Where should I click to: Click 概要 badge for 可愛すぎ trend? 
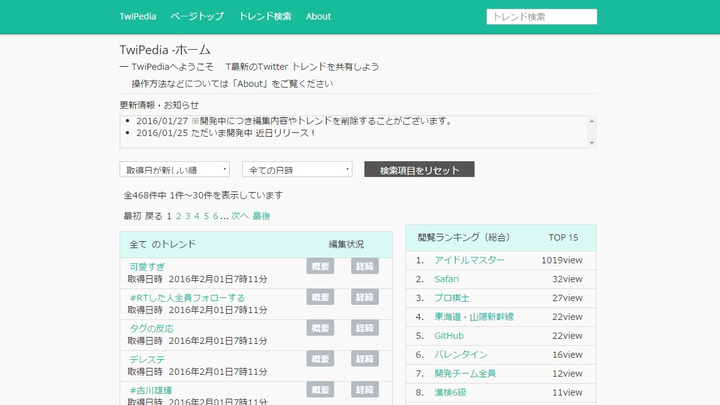pos(320,267)
